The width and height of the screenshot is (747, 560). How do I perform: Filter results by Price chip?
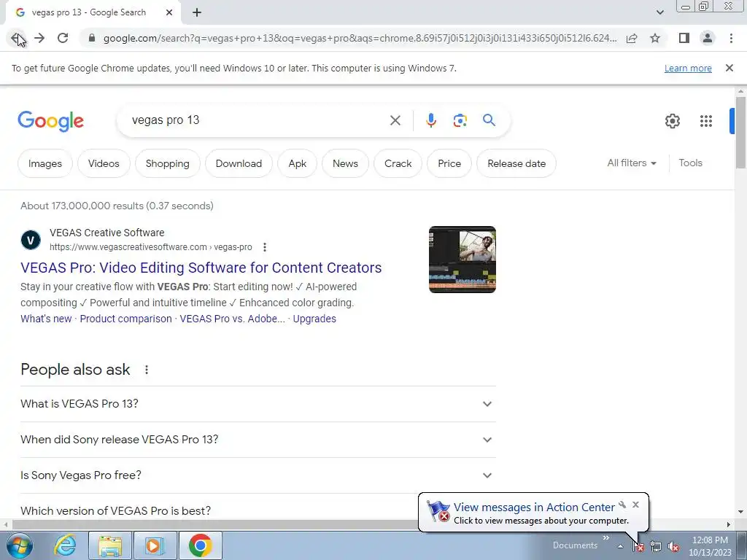(x=449, y=163)
